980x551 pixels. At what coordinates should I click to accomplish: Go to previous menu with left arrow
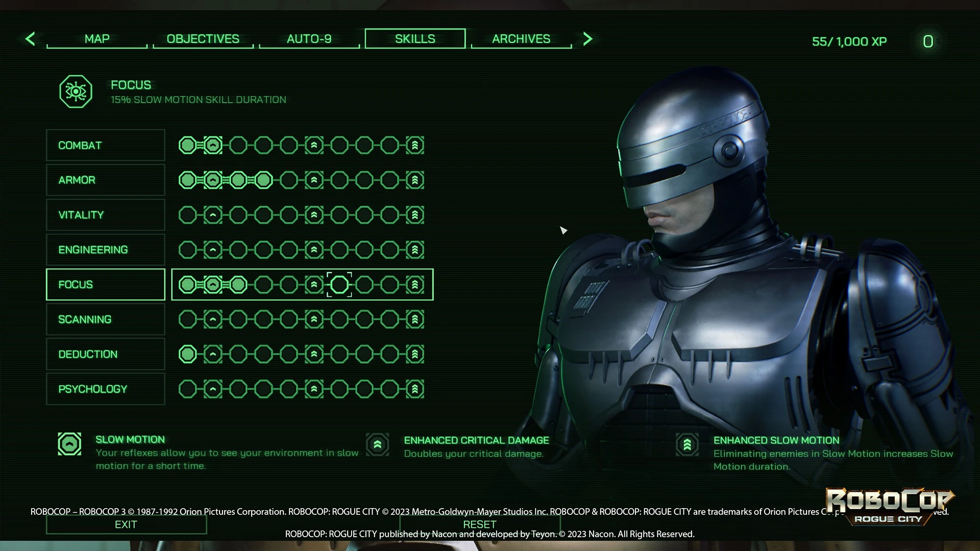[30, 39]
